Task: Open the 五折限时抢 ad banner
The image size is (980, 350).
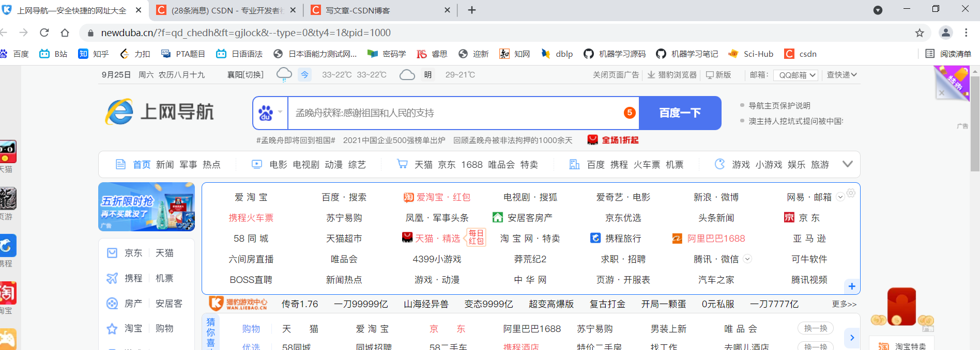Action: [146, 206]
